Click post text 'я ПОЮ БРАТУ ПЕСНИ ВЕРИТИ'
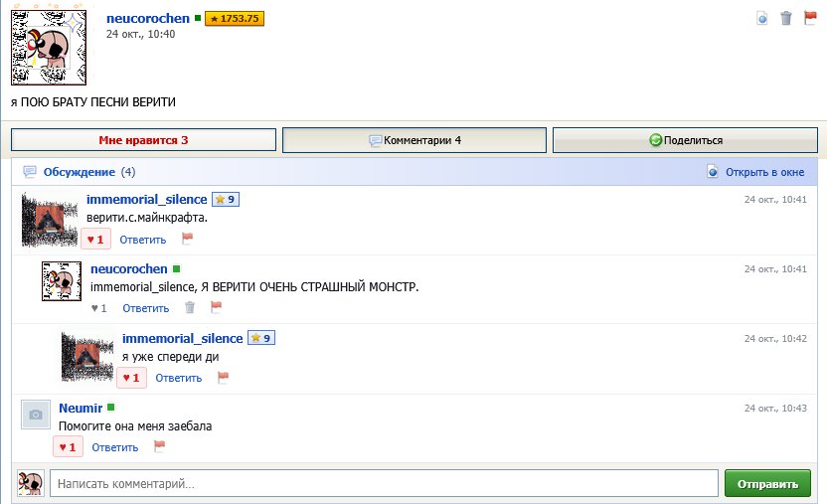Viewport: 827px width, 504px height. [93, 102]
